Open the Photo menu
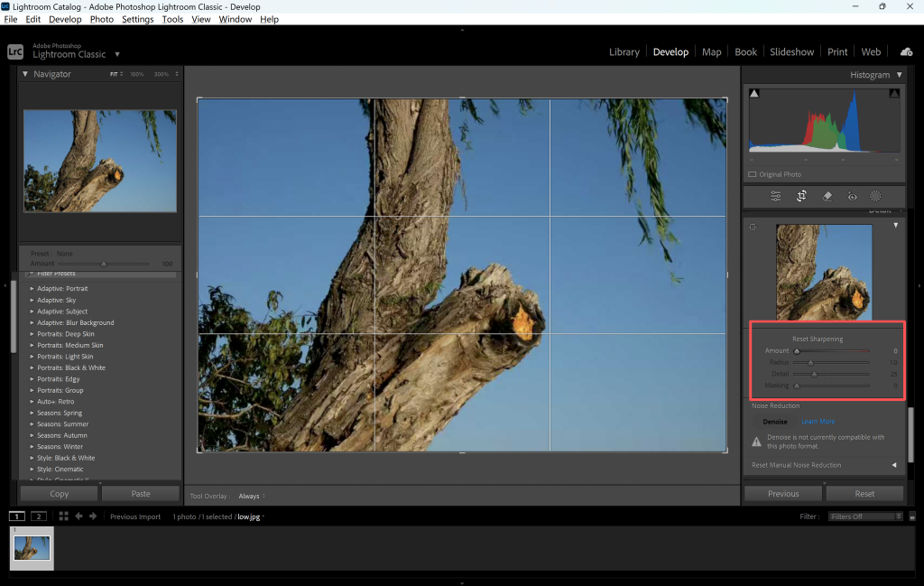This screenshot has width=924, height=586. [101, 19]
